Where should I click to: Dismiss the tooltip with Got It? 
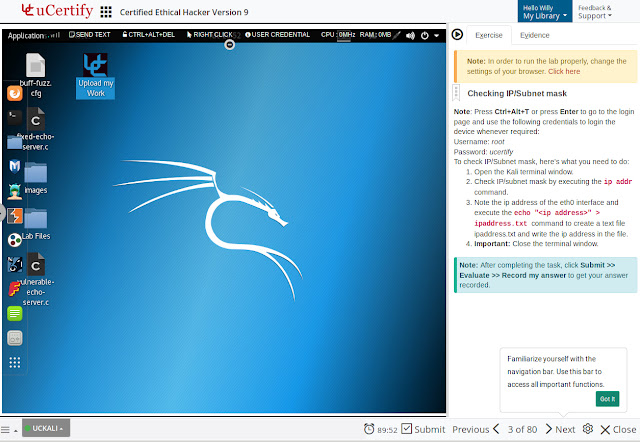607,399
